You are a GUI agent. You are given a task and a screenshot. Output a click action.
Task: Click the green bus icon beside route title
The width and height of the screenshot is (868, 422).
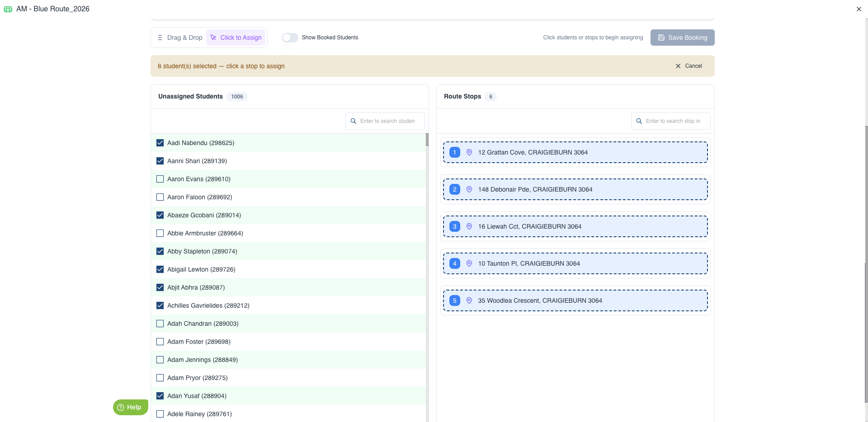coord(8,9)
